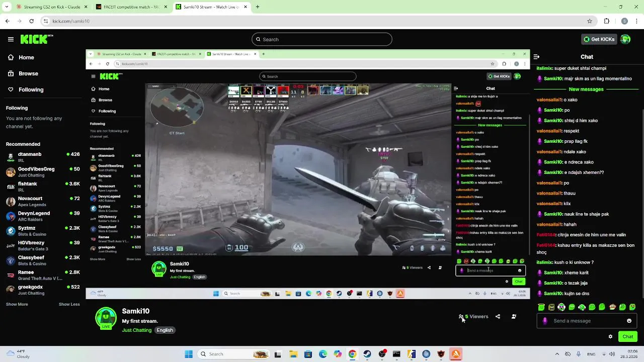Click the KICK logo

37,39
